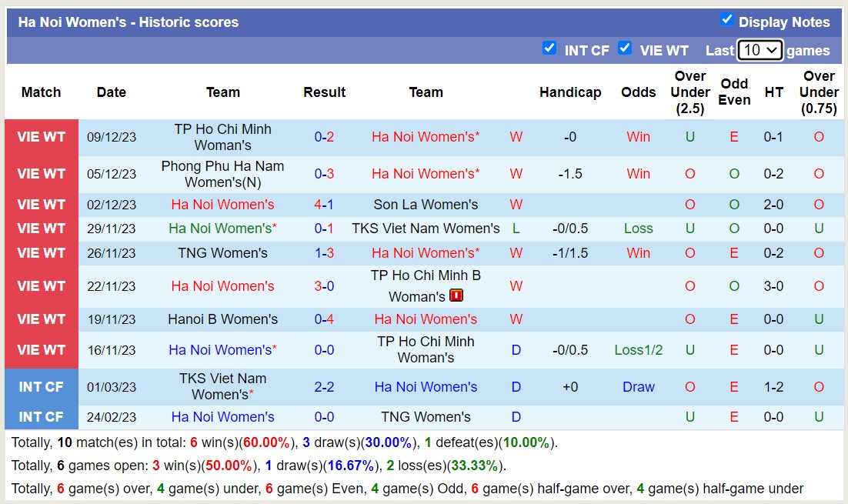Click the Loss1/2 odds entry
Screen dimensions: 848x504
point(638,350)
